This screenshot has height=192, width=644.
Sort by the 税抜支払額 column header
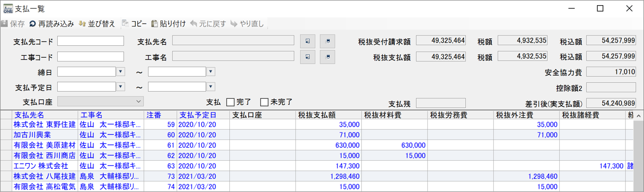coord(317,115)
